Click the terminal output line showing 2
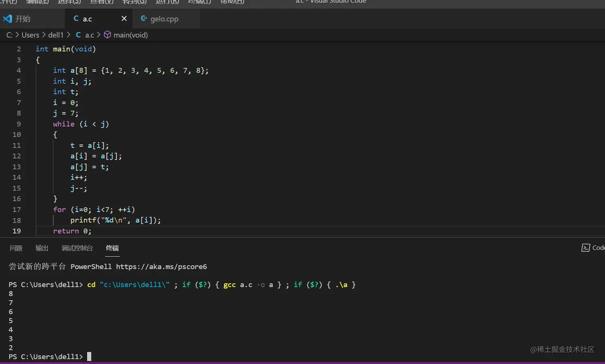The width and height of the screenshot is (605, 364). click(x=11, y=348)
